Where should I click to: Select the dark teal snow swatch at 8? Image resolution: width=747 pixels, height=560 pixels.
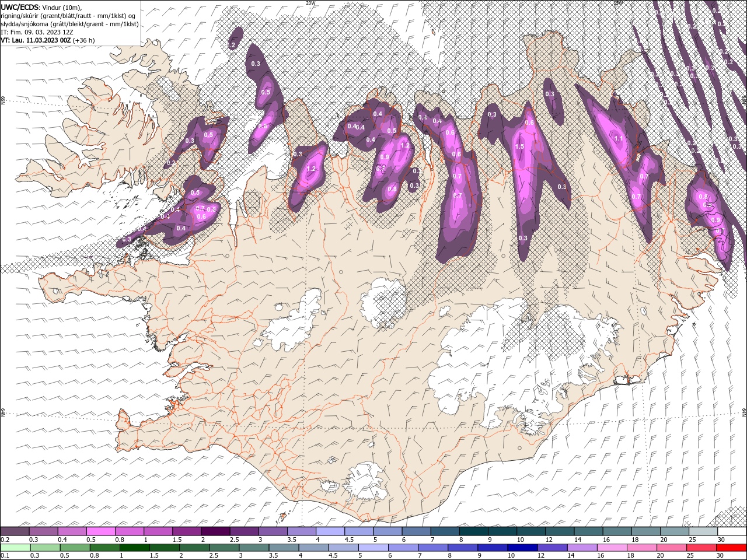tap(473, 531)
